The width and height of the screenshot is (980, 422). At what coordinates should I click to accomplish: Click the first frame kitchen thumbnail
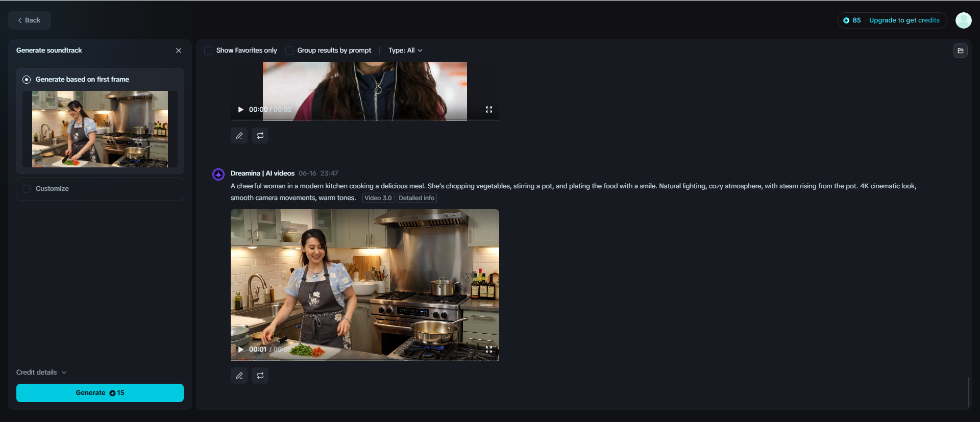[x=100, y=129]
